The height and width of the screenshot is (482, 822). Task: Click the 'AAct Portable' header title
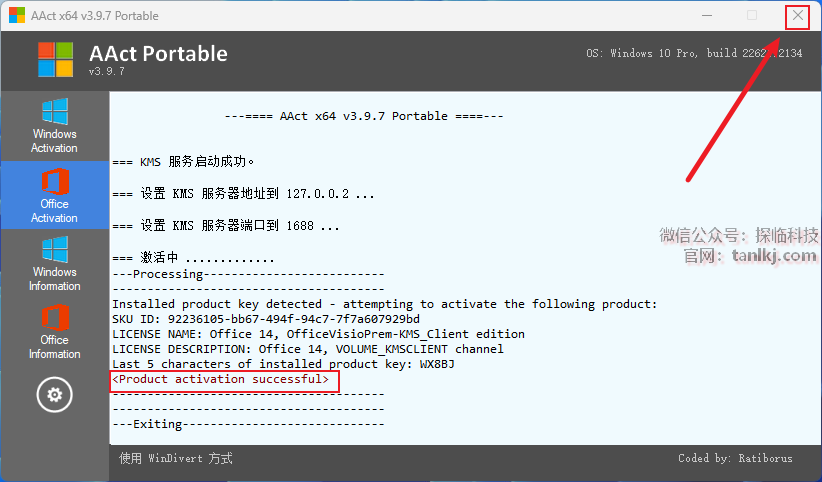(x=158, y=53)
